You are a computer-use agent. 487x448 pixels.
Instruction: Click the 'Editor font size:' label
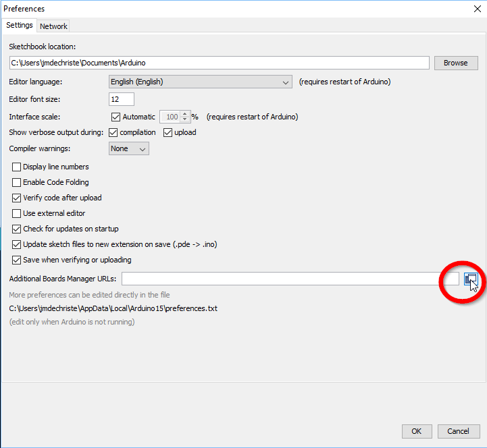(x=34, y=99)
